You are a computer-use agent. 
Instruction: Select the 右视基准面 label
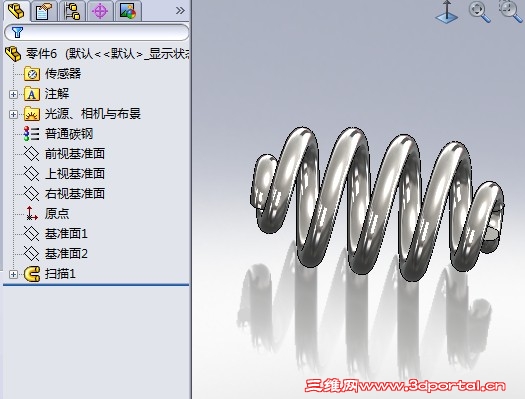pyautogui.click(x=75, y=193)
